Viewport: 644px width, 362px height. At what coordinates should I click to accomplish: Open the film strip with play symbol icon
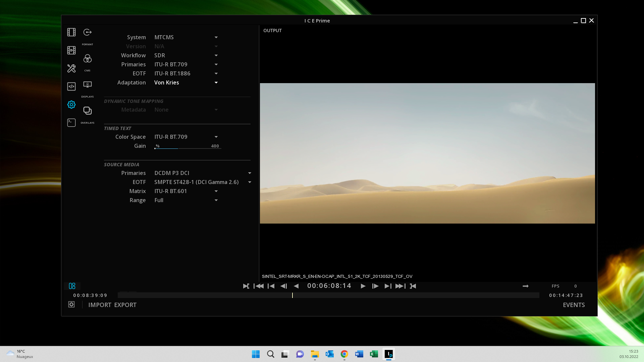[71, 50]
